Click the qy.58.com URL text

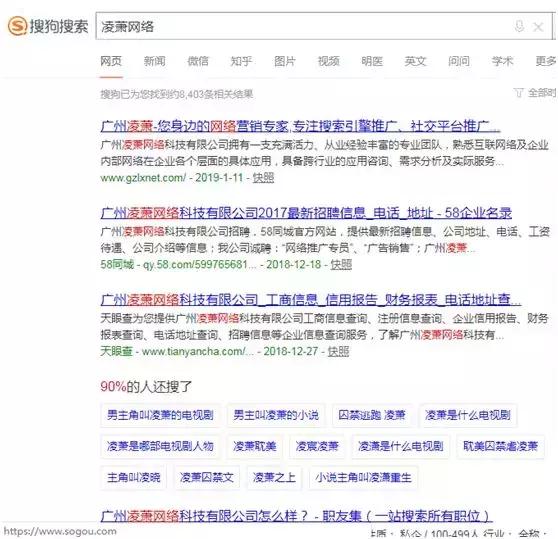[199, 264]
